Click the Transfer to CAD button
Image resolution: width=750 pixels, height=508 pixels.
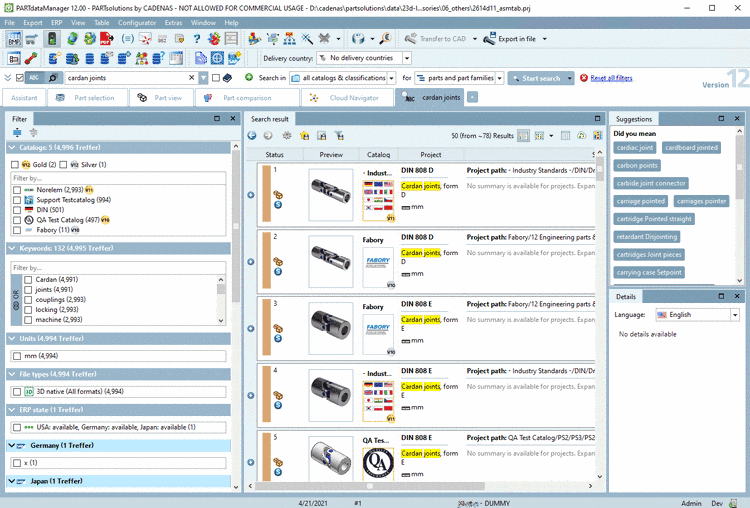(x=436, y=39)
